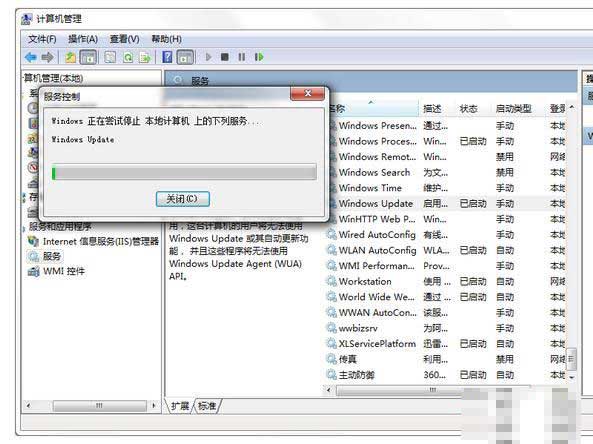Select the WinHTTP Web P... service row

click(446, 219)
